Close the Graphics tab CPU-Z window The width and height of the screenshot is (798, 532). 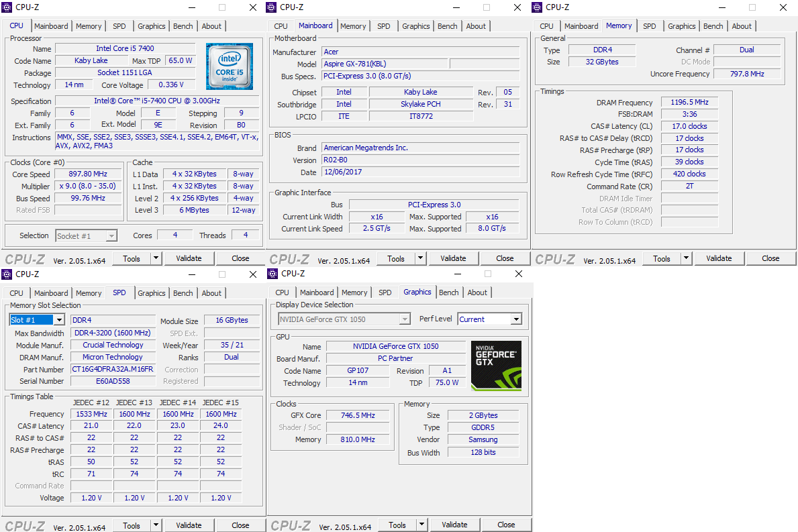coord(519,274)
